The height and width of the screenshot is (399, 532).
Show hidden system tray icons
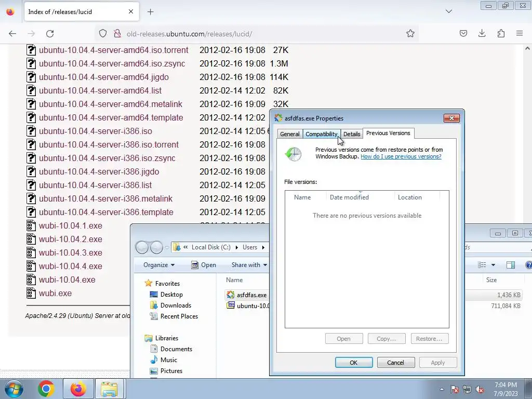click(x=442, y=389)
